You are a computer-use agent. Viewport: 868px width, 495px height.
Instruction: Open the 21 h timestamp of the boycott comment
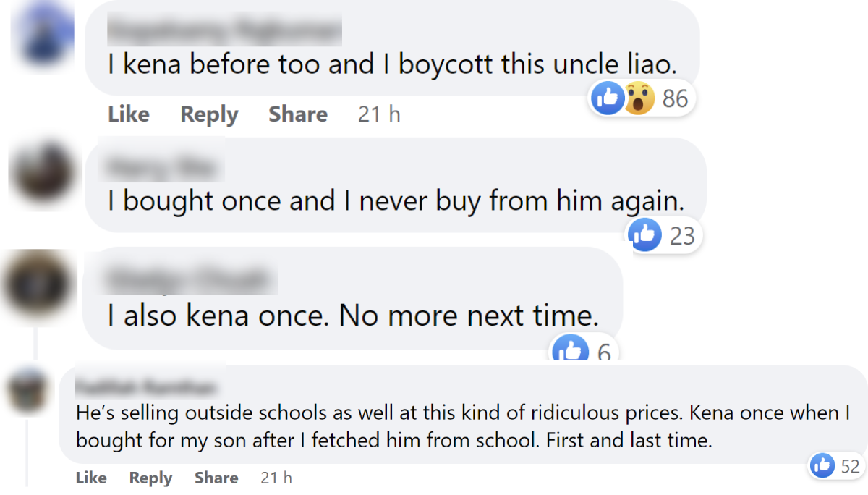point(379,114)
